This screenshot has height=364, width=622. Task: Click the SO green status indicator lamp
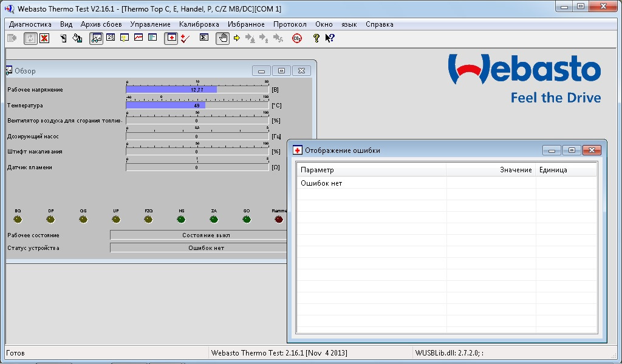tap(246, 219)
